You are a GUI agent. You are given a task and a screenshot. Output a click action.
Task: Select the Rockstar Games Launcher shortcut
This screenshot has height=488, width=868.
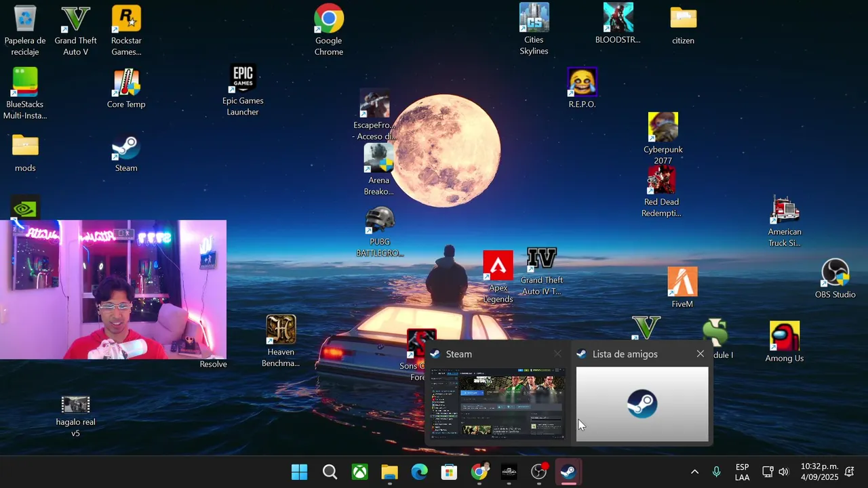pyautogui.click(x=126, y=30)
